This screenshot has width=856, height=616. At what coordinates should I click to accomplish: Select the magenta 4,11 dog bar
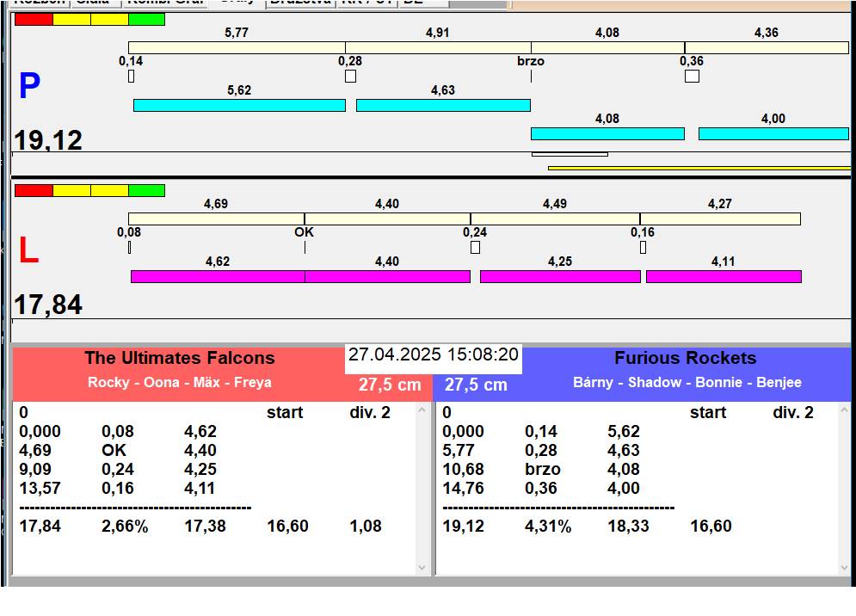(724, 276)
